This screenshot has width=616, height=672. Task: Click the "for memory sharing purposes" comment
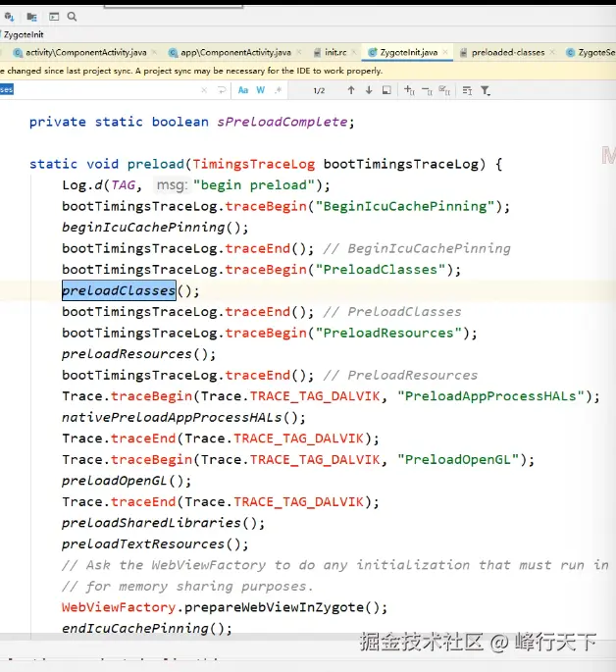[187, 587]
